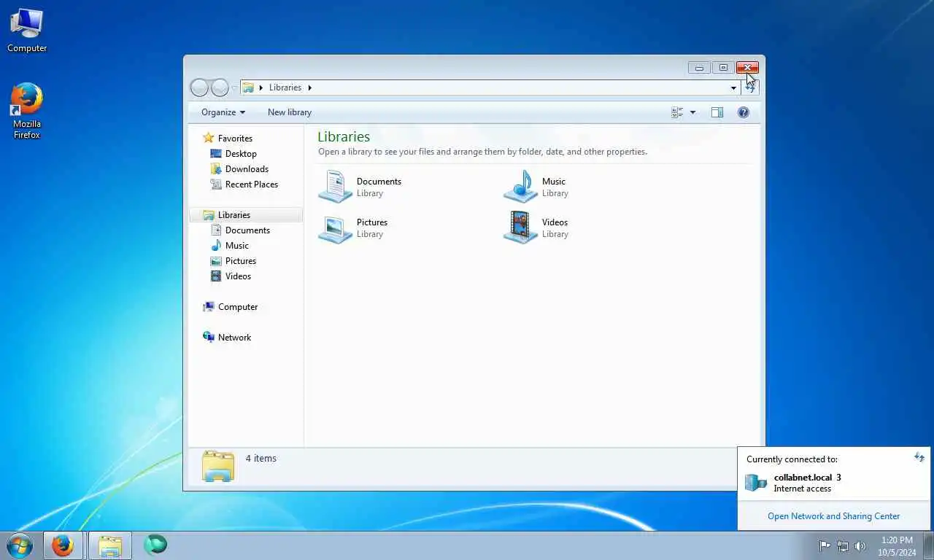This screenshot has width=934, height=560.
Task: Open the teal round taskbar application
Action: [155, 545]
